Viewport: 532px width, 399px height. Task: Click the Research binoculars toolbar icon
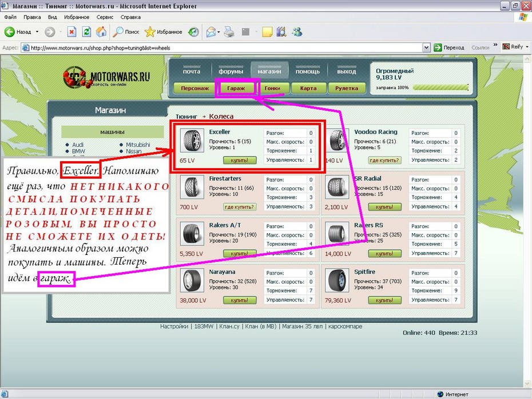pos(281,32)
